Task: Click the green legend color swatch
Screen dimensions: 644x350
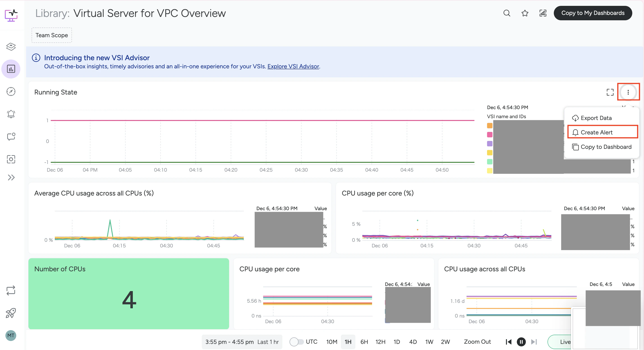Action: (490, 161)
